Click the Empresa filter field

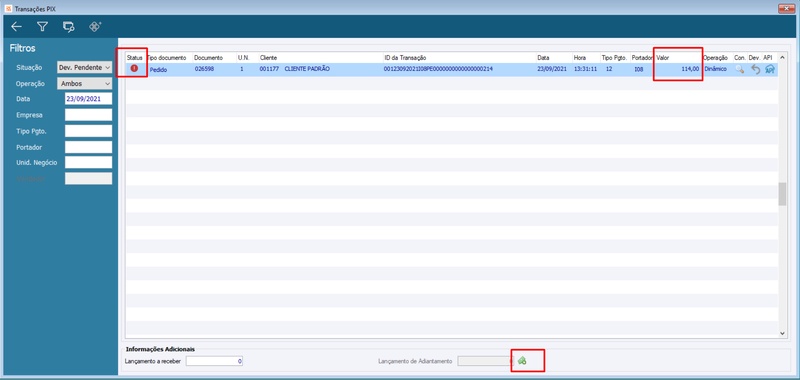(x=88, y=115)
